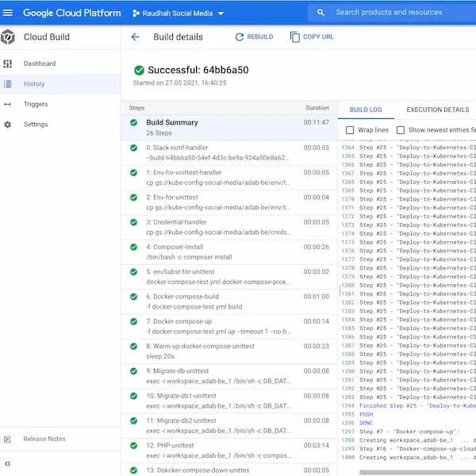Click the check icon for PHP-unittest step

click(x=133, y=445)
